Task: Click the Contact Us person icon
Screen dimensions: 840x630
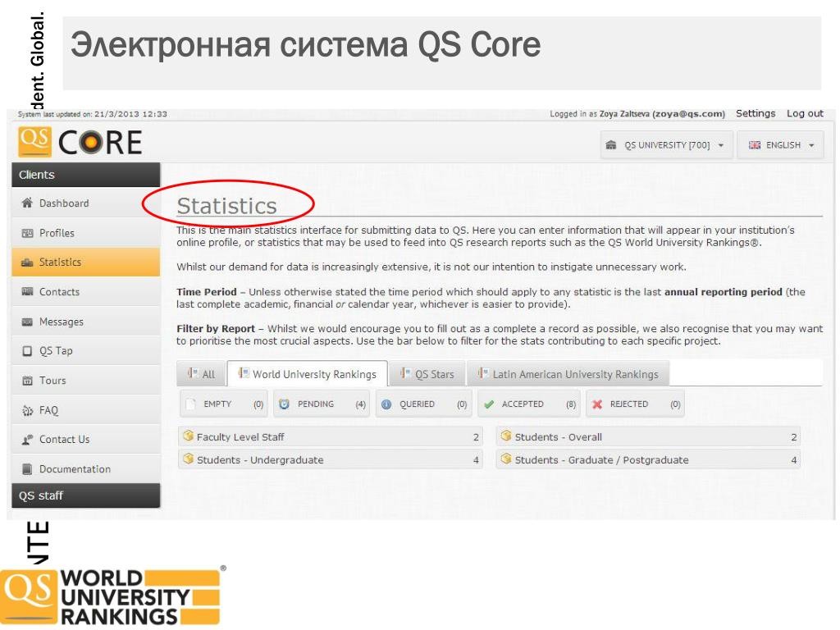Action: click(27, 440)
